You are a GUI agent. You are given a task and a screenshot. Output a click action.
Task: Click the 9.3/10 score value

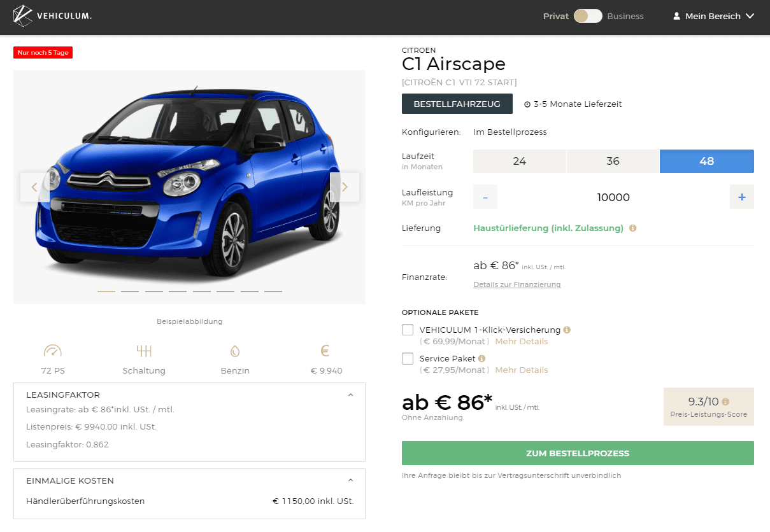click(703, 402)
